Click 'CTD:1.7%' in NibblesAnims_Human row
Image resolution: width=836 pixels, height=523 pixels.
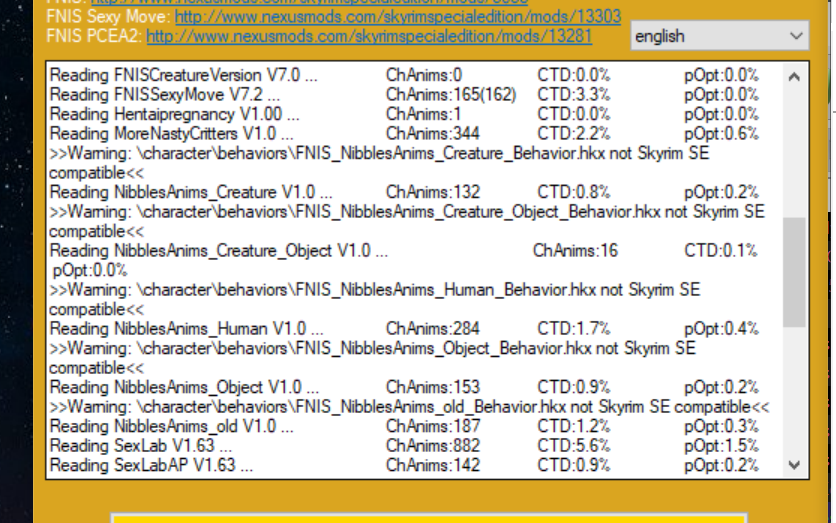[x=574, y=329]
